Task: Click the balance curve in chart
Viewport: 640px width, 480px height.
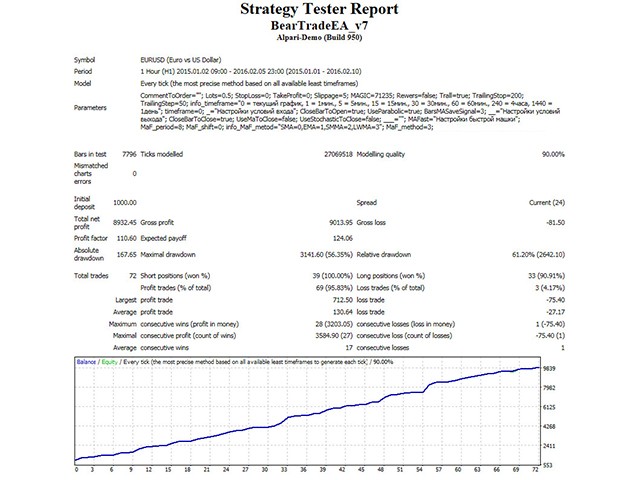Action: [x=286, y=420]
